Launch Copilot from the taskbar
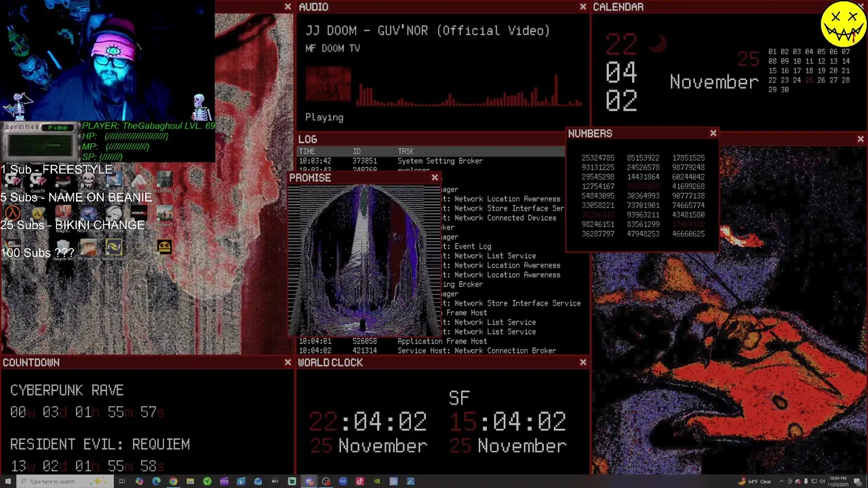The height and width of the screenshot is (488, 868). pyautogui.click(x=139, y=481)
